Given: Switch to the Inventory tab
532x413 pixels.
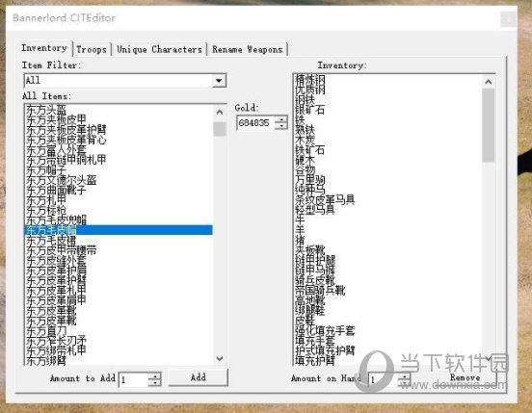Looking at the screenshot, I should [x=44, y=48].
